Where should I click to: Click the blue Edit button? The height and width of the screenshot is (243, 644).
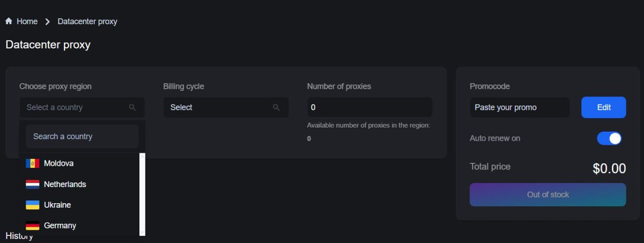(x=604, y=108)
